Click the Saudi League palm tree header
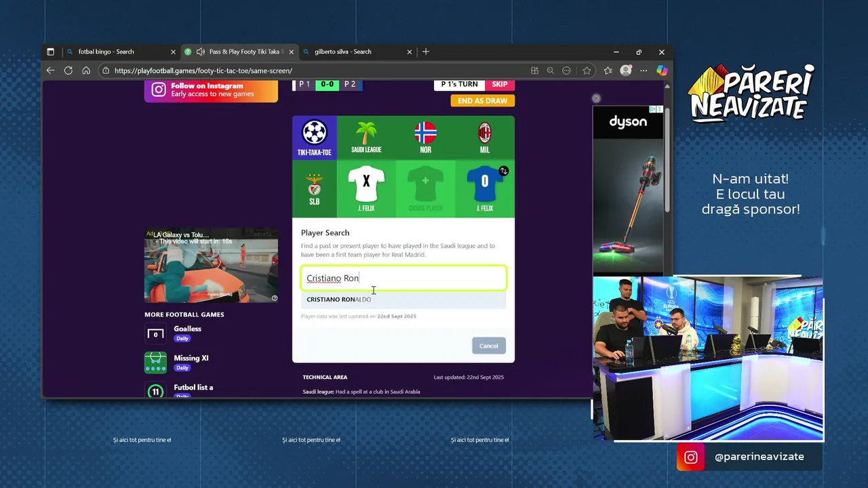Image resolution: width=868 pixels, height=488 pixels. click(366, 138)
